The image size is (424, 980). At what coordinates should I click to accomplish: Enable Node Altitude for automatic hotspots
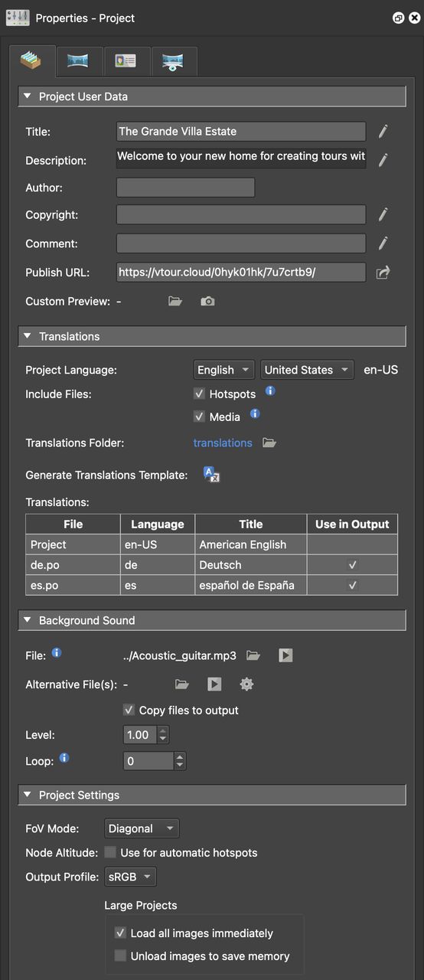tap(110, 852)
